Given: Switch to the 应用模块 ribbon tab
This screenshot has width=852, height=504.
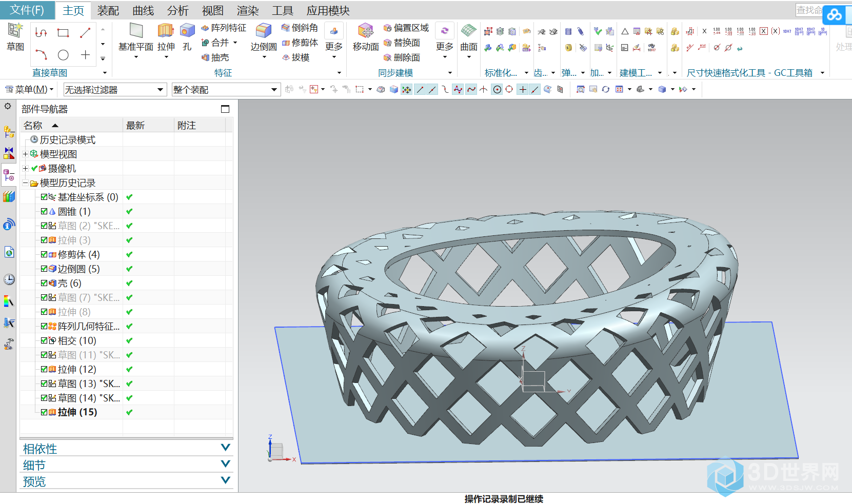Looking at the screenshot, I should [x=328, y=10].
